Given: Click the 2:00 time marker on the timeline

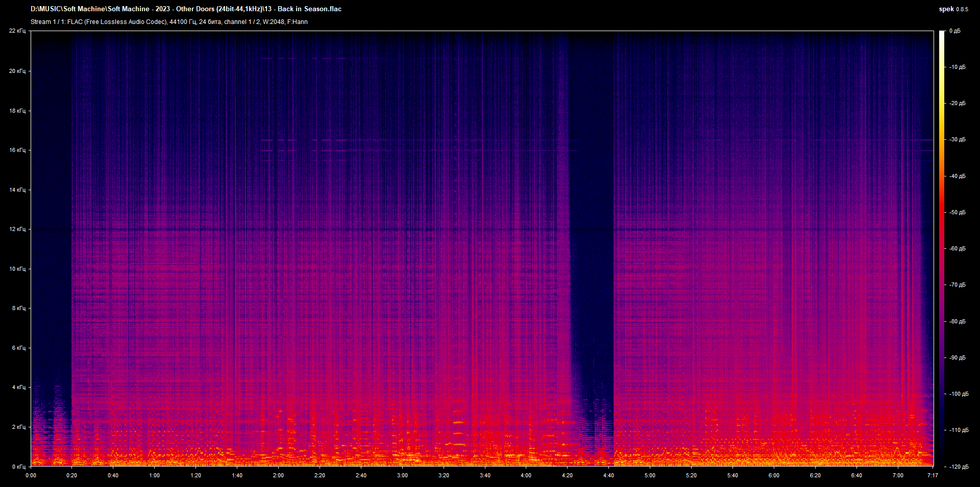Looking at the screenshot, I should (x=278, y=475).
